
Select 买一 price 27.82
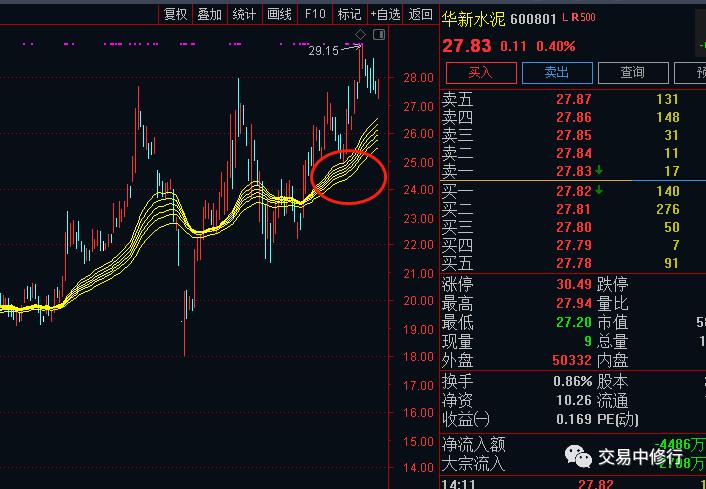[x=573, y=191]
